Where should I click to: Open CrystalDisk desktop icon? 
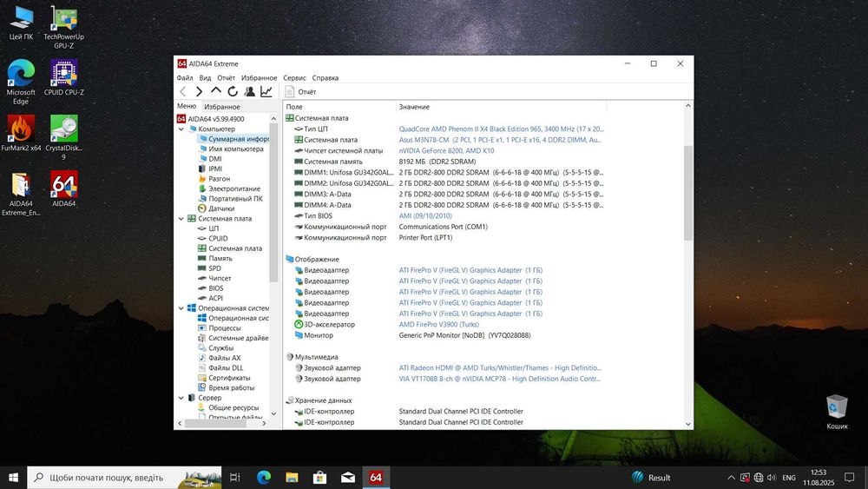click(63, 137)
